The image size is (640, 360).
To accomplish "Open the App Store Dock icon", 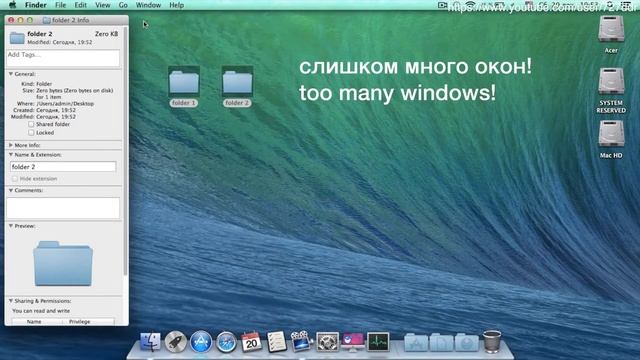I will pyautogui.click(x=200, y=342).
